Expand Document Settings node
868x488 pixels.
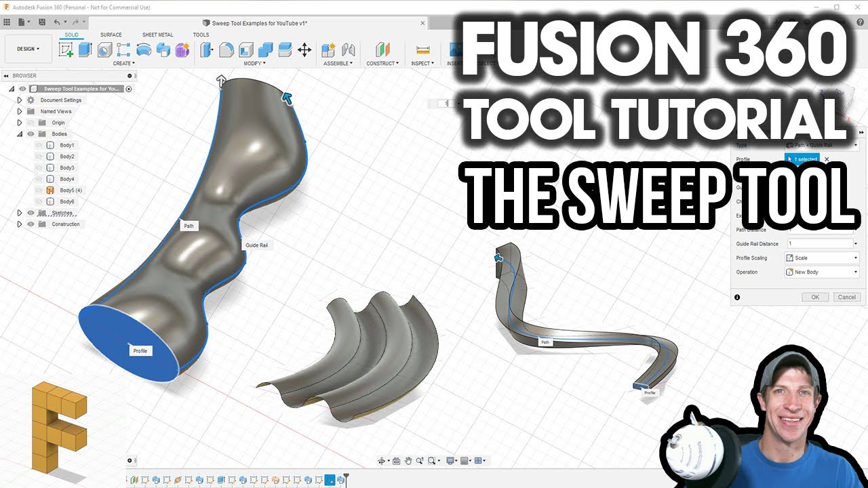(x=20, y=100)
